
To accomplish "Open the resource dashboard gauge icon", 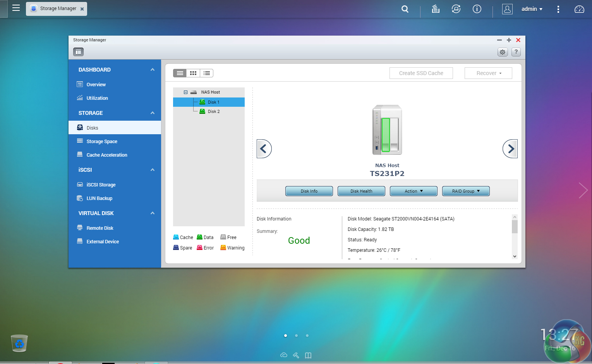I will coord(579,9).
